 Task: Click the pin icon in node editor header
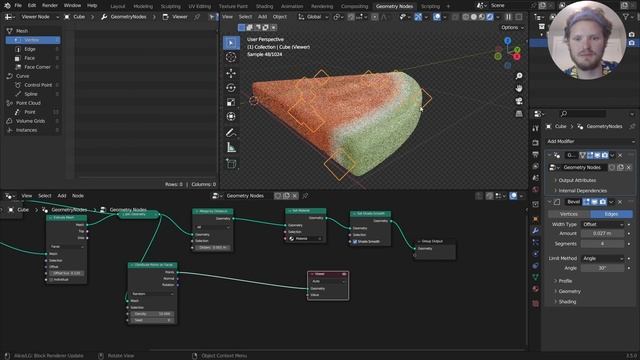[305, 196]
